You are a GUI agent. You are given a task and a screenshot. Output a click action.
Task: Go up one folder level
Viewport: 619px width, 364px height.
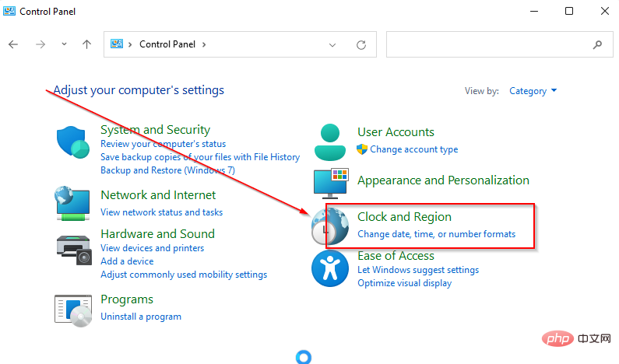point(86,44)
